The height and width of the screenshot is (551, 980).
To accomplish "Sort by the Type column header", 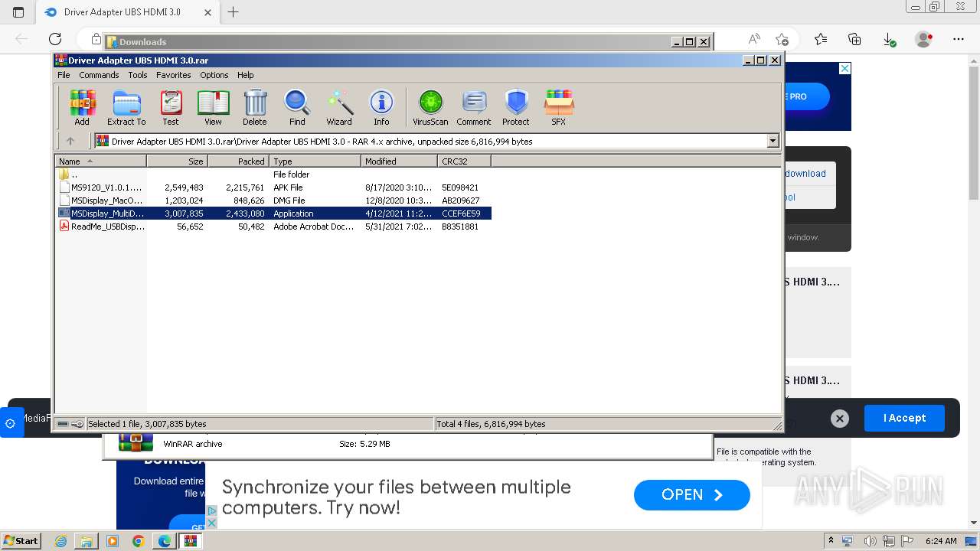I will coord(315,161).
